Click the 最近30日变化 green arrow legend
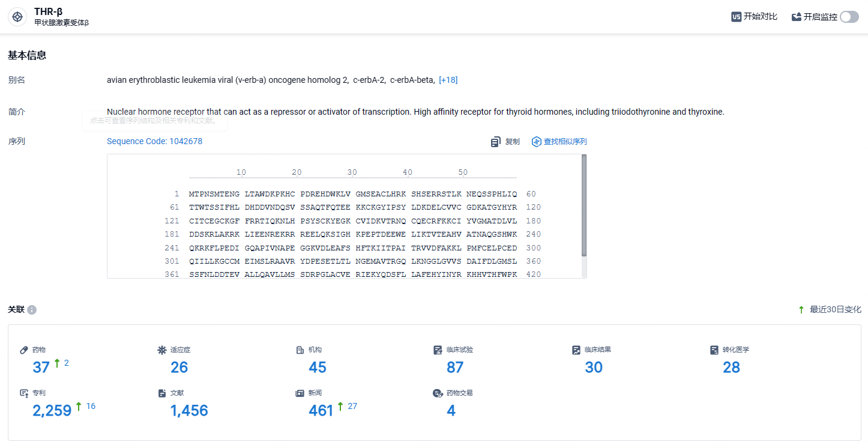 click(801, 309)
